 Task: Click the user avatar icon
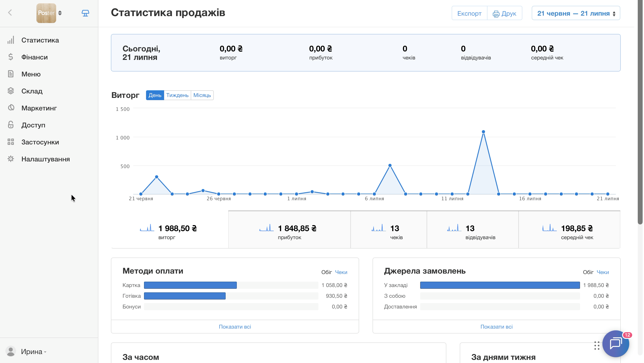coord(11,351)
